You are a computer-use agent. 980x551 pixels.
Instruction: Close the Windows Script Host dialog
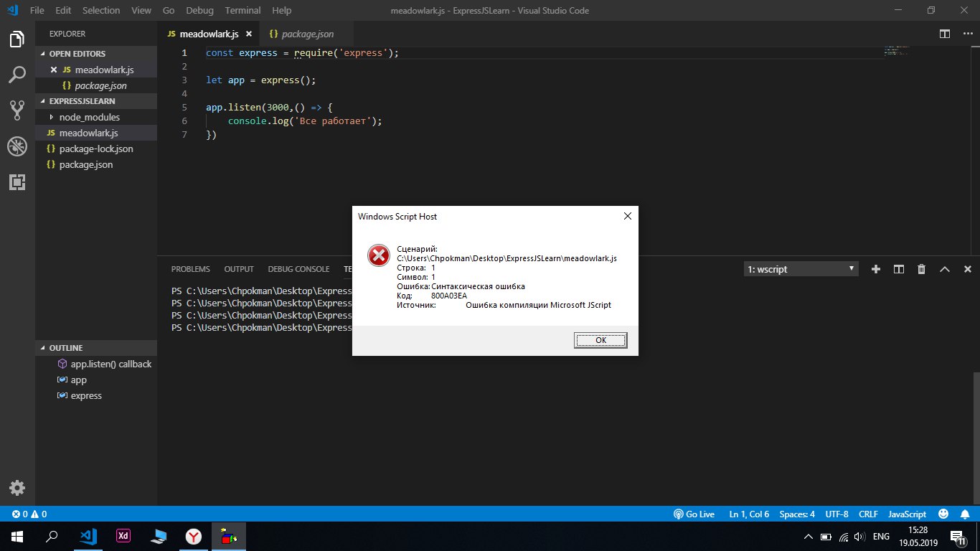[x=627, y=216]
